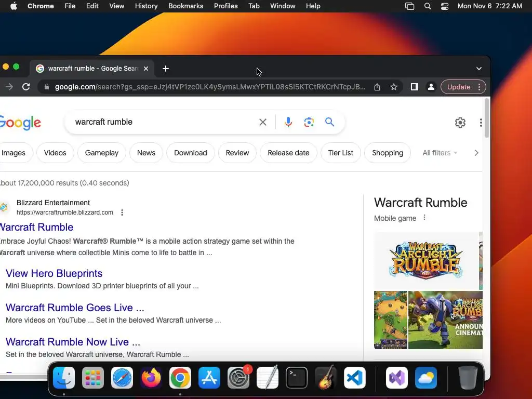Click the share page icon in address bar

click(377, 87)
